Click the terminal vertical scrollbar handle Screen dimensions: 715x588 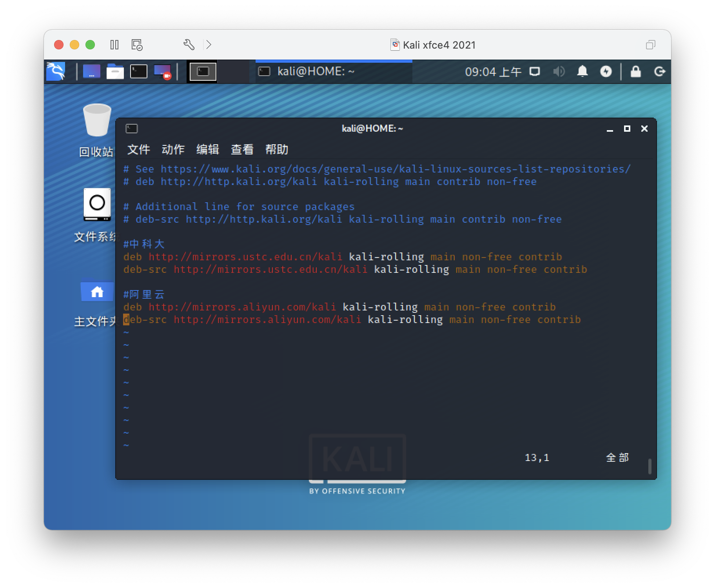650,466
